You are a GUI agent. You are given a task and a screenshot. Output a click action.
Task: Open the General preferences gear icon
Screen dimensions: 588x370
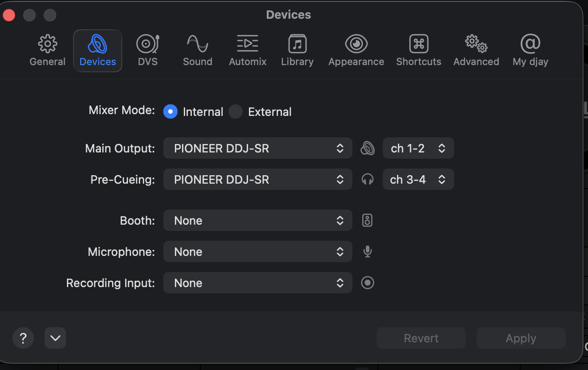pos(47,44)
